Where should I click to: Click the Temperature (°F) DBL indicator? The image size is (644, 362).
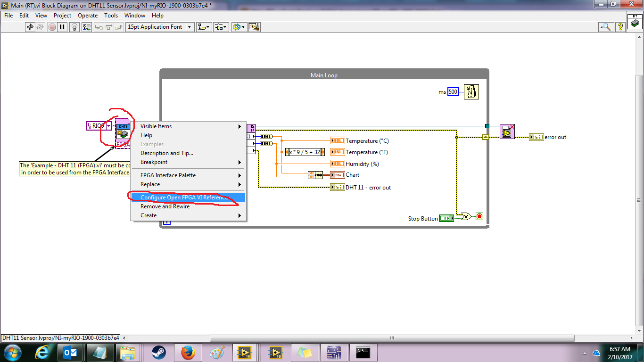337,152
